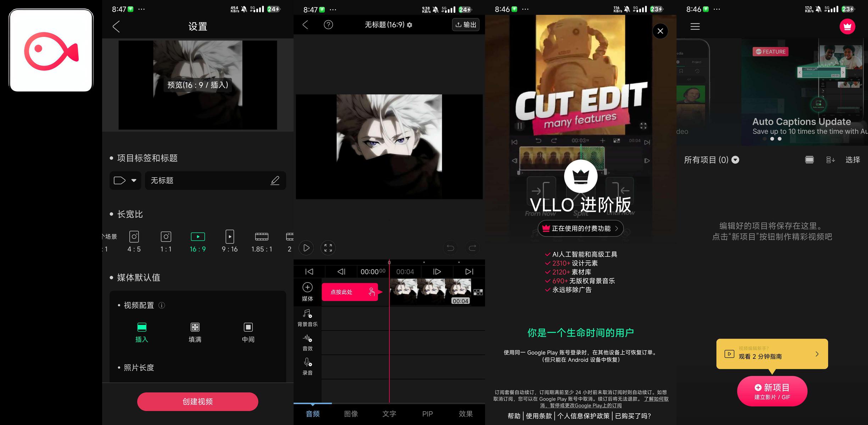Image resolution: width=868 pixels, height=425 pixels.
Task: Switch to the PIP tab
Action: click(428, 414)
